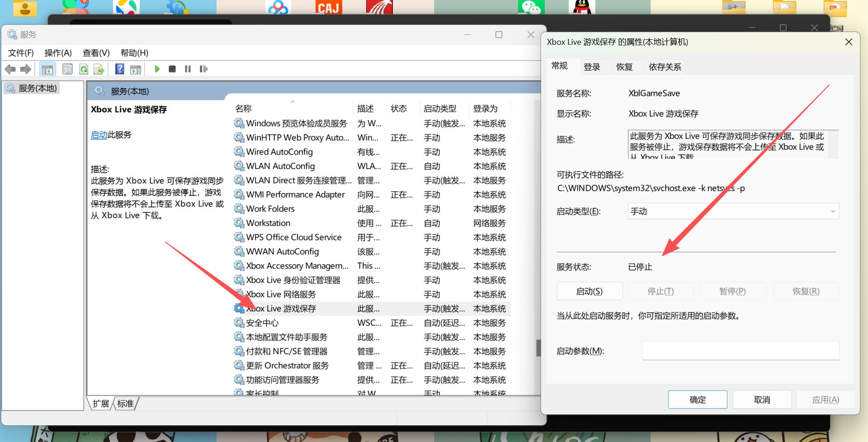Sort services by the 启动类型 column header
This screenshot has width=868, height=442.
(444, 108)
